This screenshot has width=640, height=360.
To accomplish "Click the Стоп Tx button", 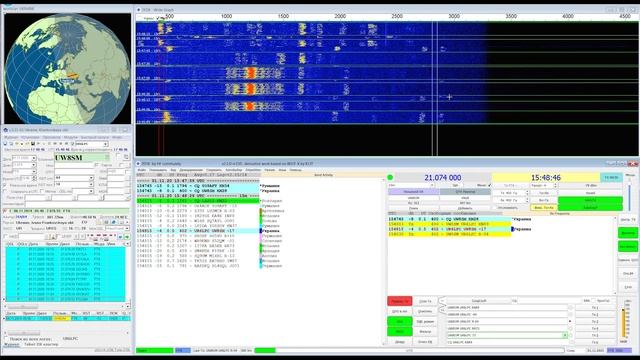I will 425,301.
